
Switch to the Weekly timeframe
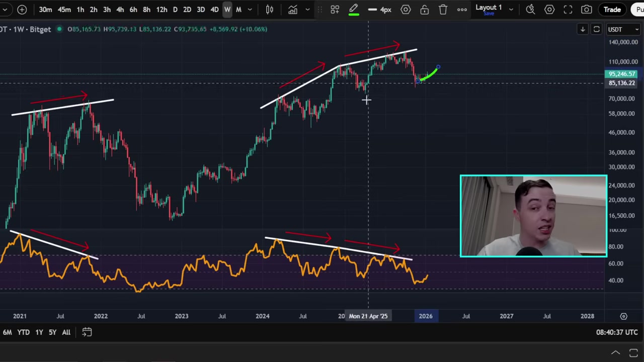[x=227, y=9]
